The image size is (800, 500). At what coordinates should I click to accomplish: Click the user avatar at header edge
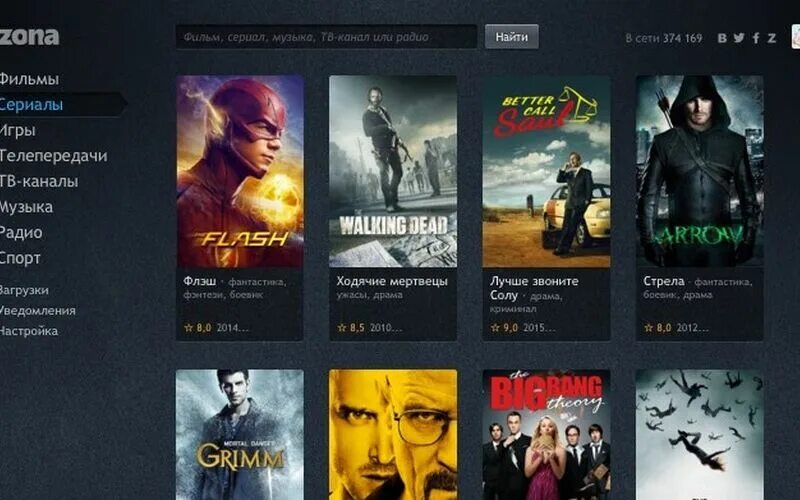[796, 37]
